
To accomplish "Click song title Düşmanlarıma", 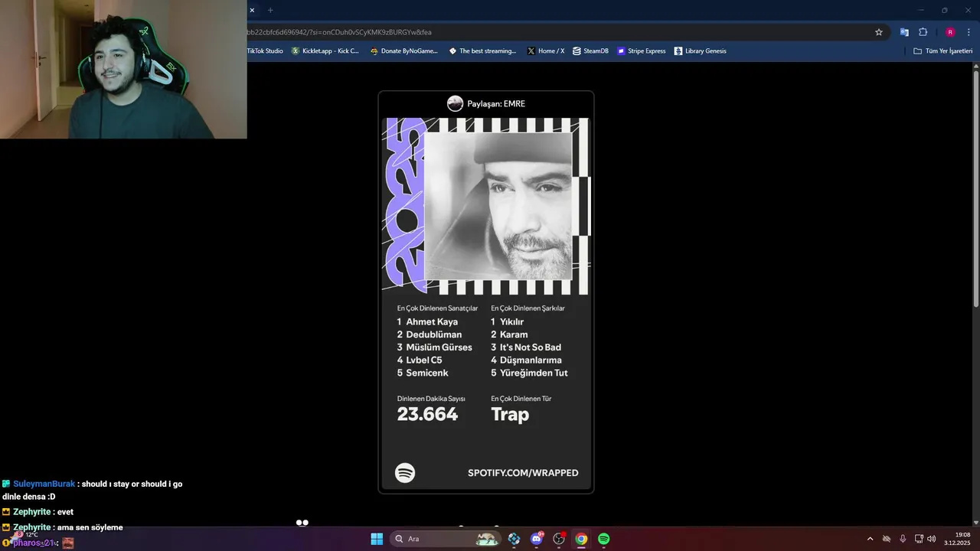I will coord(531,360).
